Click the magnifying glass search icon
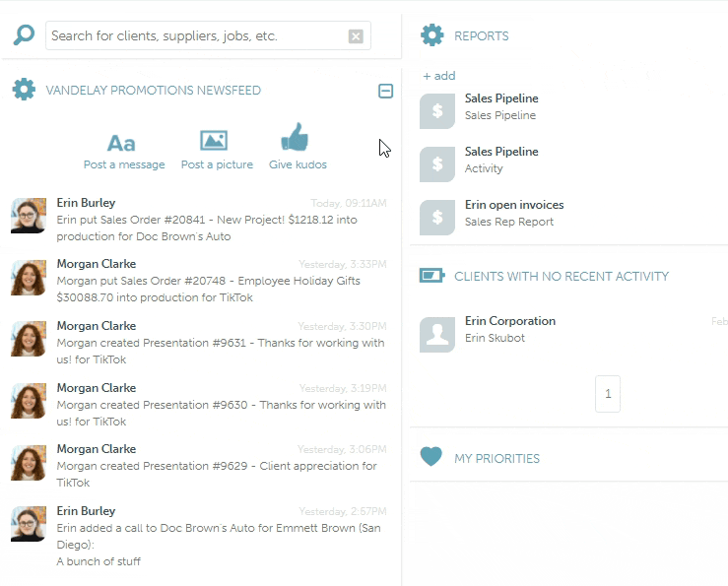 click(24, 36)
